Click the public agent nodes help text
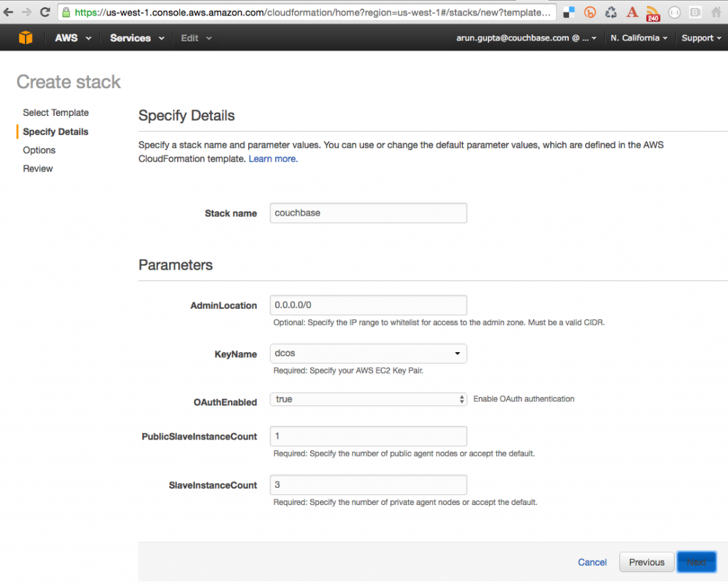This screenshot has height=584, width=728. click(404, 453)
